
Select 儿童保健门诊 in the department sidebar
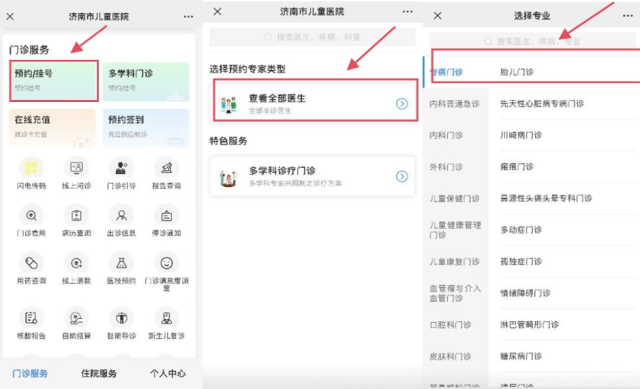click(x=456, y=198)
